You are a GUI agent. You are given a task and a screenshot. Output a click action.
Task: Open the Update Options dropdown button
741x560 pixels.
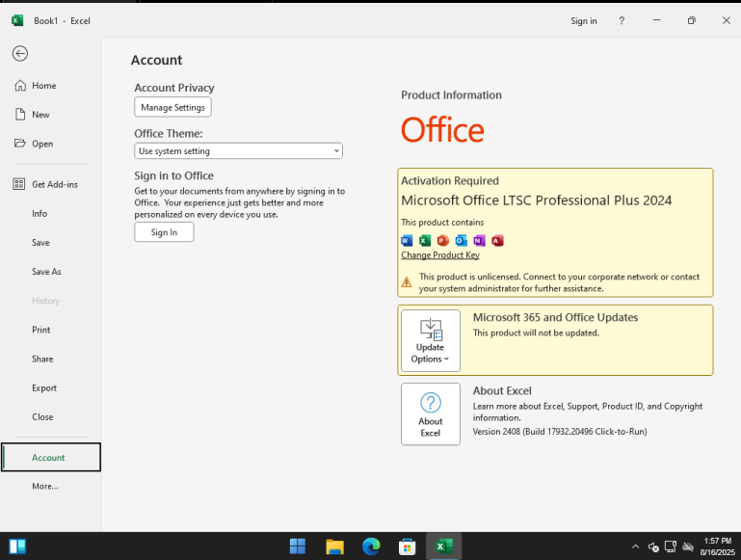coord(431,340)
